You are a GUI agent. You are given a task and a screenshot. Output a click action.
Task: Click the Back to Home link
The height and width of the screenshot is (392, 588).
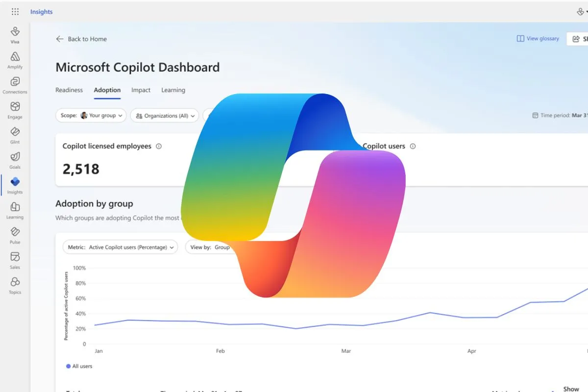click(81, 39)
